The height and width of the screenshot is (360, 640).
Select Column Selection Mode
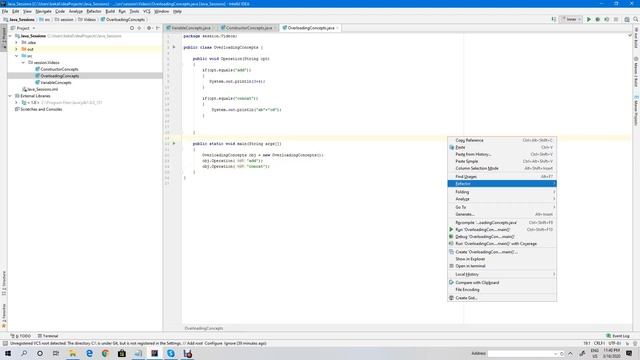click(502, 168)
